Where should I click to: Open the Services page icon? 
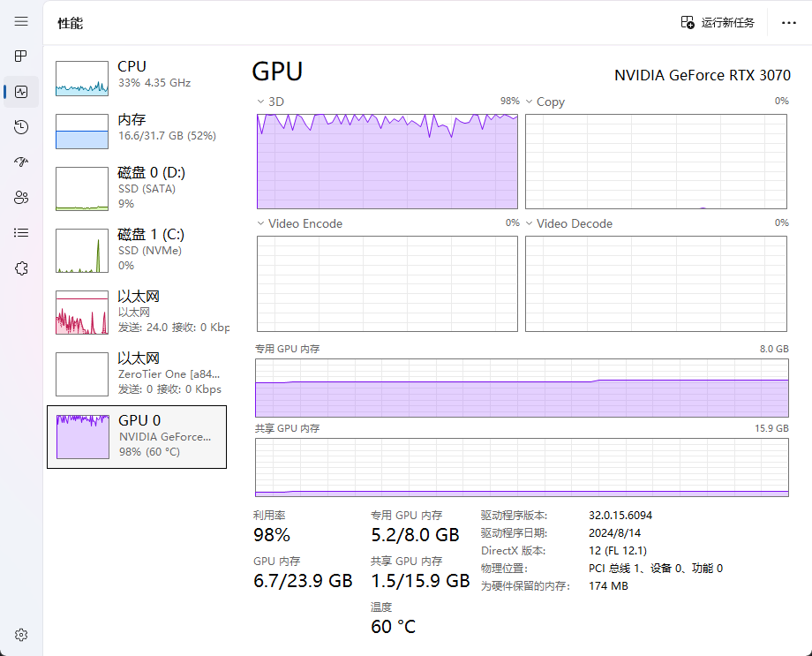(x=21, y=268)
